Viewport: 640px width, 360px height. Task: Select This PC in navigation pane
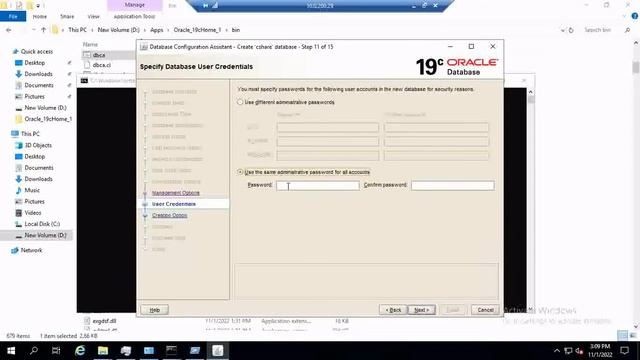coord(30,133)
